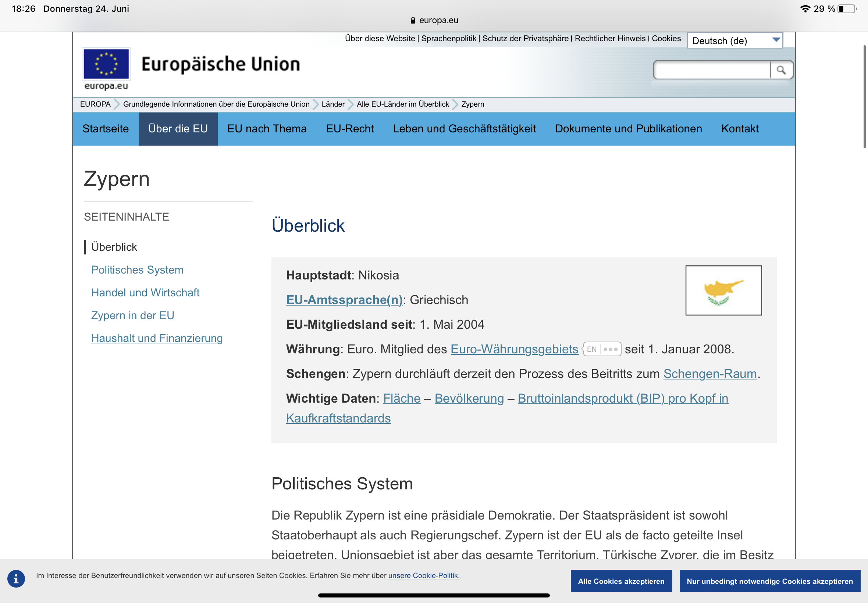This screenshot has height=603, width=868.
Task: Click the cookie banner info icon
Action: pos(16,578)
